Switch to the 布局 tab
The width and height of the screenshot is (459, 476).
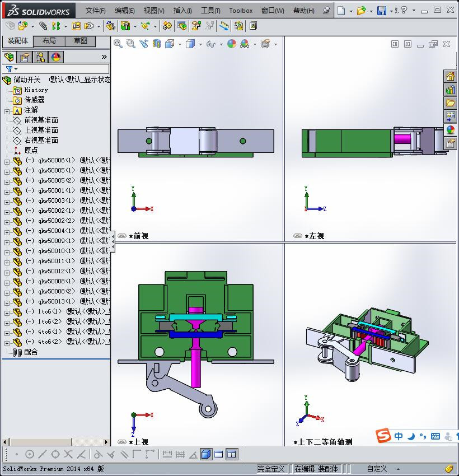point(49,41)
